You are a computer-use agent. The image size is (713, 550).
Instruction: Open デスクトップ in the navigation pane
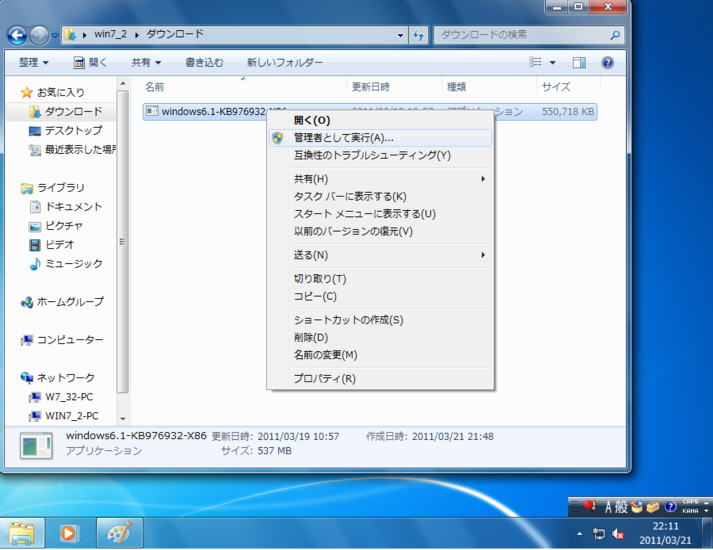coord(65,130)
